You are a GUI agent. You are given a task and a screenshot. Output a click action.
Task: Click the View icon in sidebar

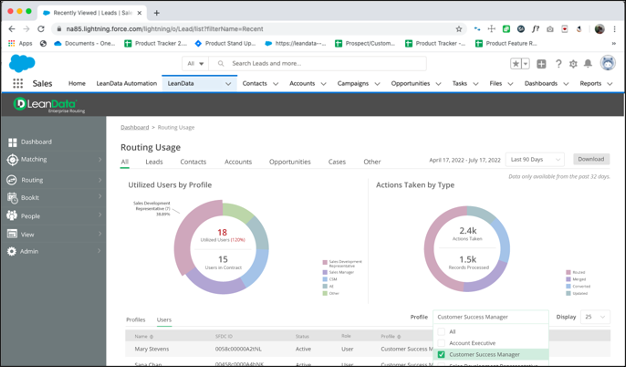[x=12, y=234]
